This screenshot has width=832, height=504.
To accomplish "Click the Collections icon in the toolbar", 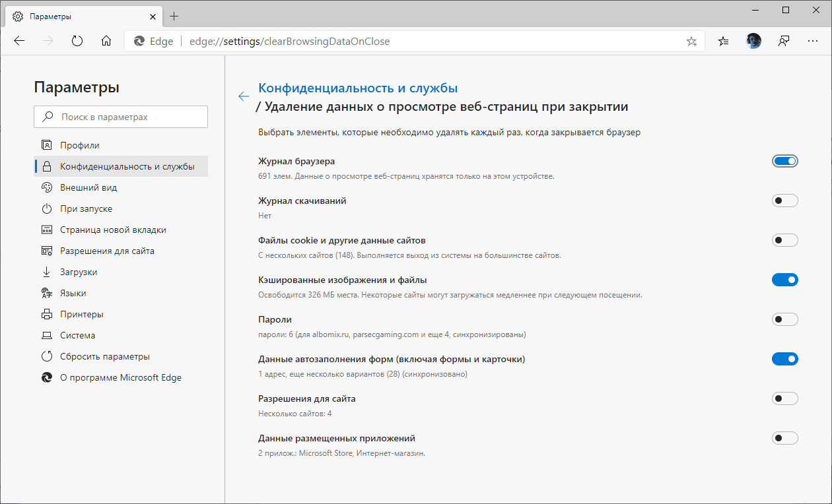I will (x=723, y=41).
